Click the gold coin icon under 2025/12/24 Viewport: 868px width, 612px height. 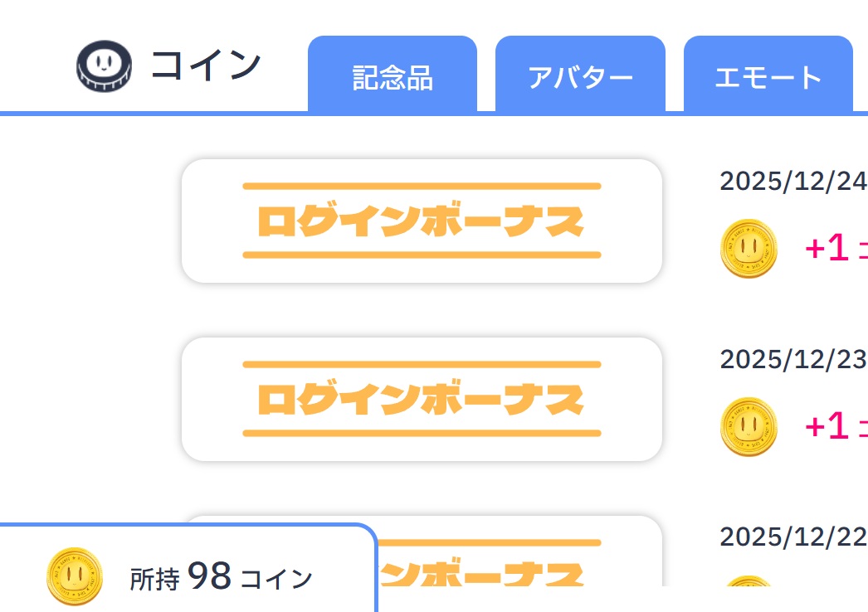pyautogui.click(x=749, y=248)
